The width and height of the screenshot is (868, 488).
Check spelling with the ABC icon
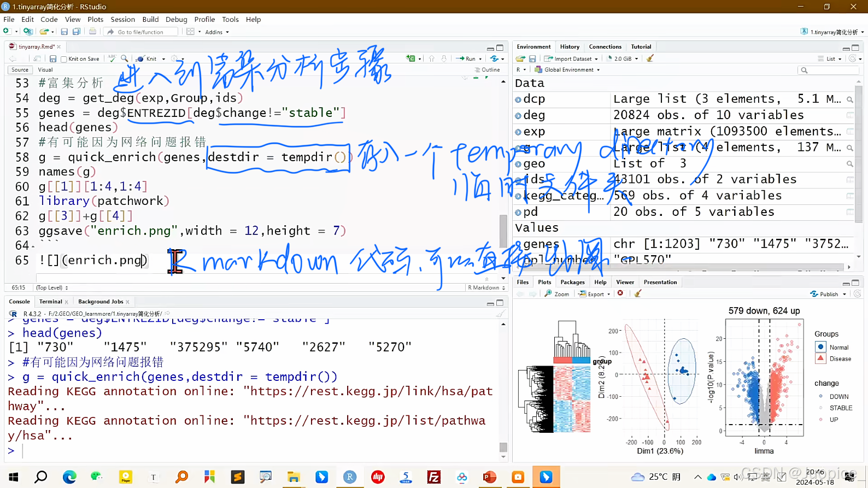click(112, 58)
